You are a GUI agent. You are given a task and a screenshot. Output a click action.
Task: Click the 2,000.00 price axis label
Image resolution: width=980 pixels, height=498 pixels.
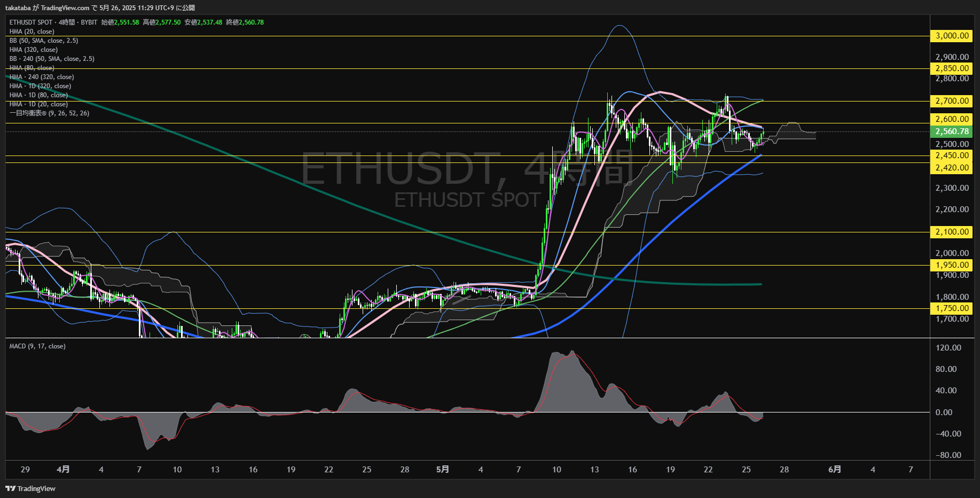pyautogui.click(x=952, y=253)
